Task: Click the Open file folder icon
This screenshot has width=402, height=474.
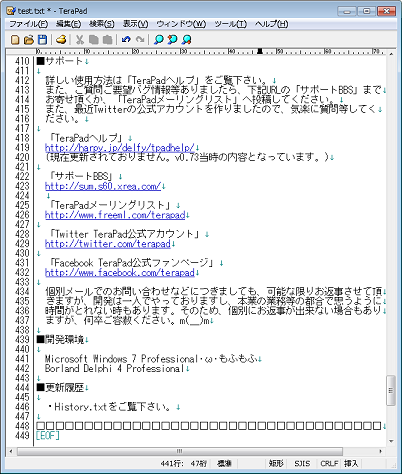Action: 29,40
